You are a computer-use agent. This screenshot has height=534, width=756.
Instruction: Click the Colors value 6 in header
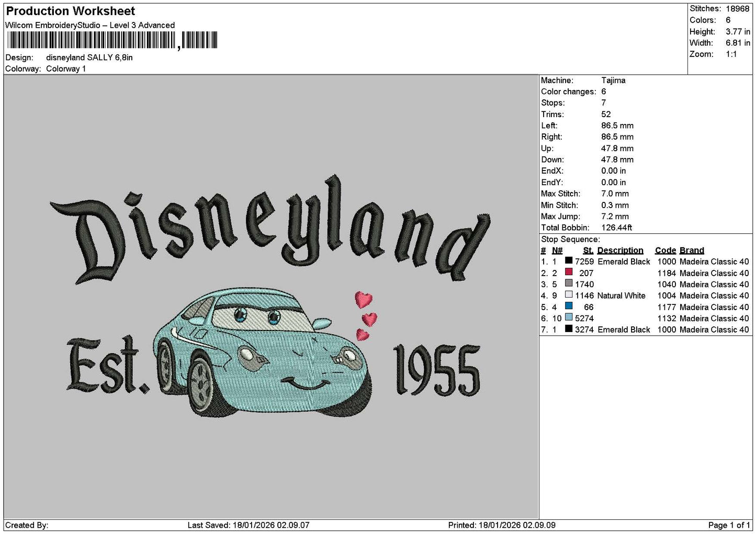(728, 20)
